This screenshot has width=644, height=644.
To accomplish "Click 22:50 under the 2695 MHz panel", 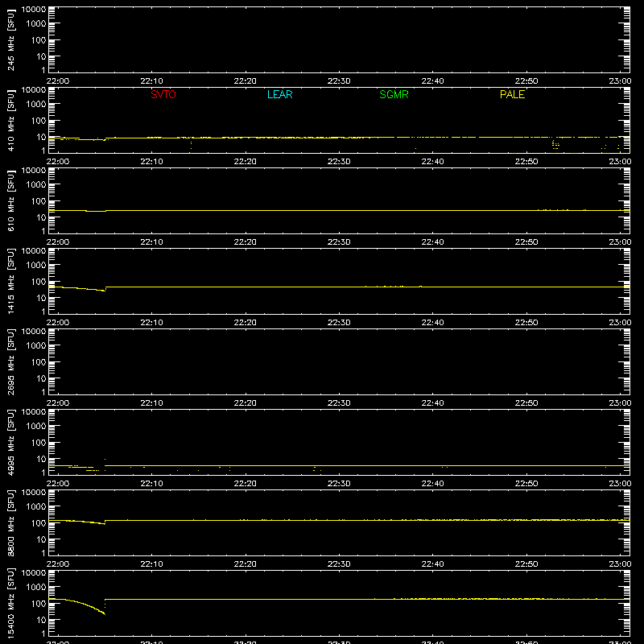I will point(526,403).
